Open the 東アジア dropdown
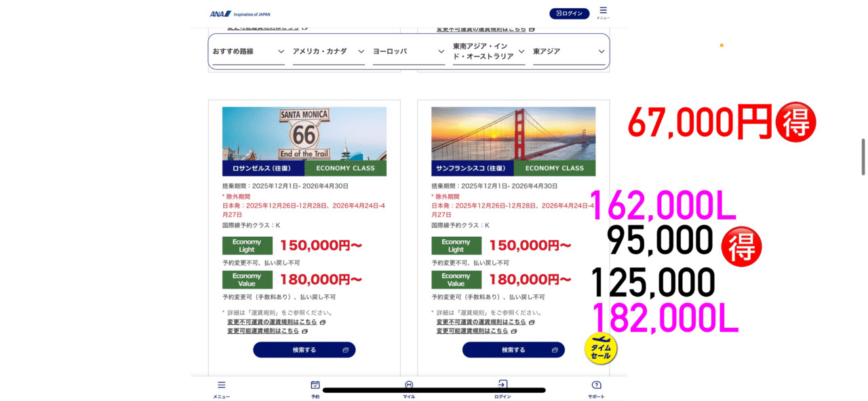868x401 pixels. [x=569, y=52]
